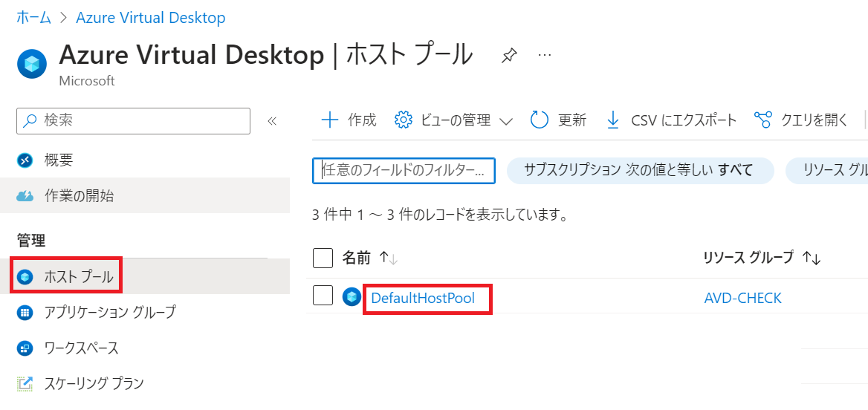Sort by リソース グループ column arrows
Screen dimensions: 868x410
(x=812, y=258)
